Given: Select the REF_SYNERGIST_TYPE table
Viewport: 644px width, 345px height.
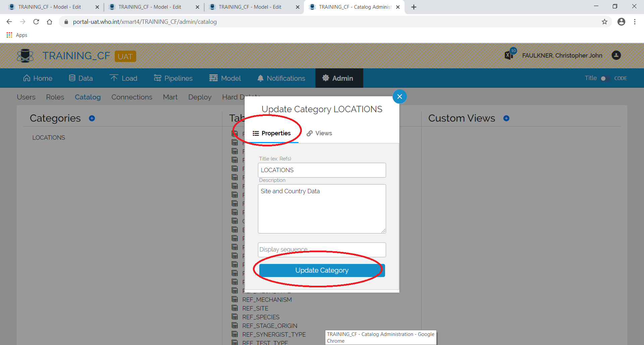Looking at the screenshot, I should (x=274, y=335).
